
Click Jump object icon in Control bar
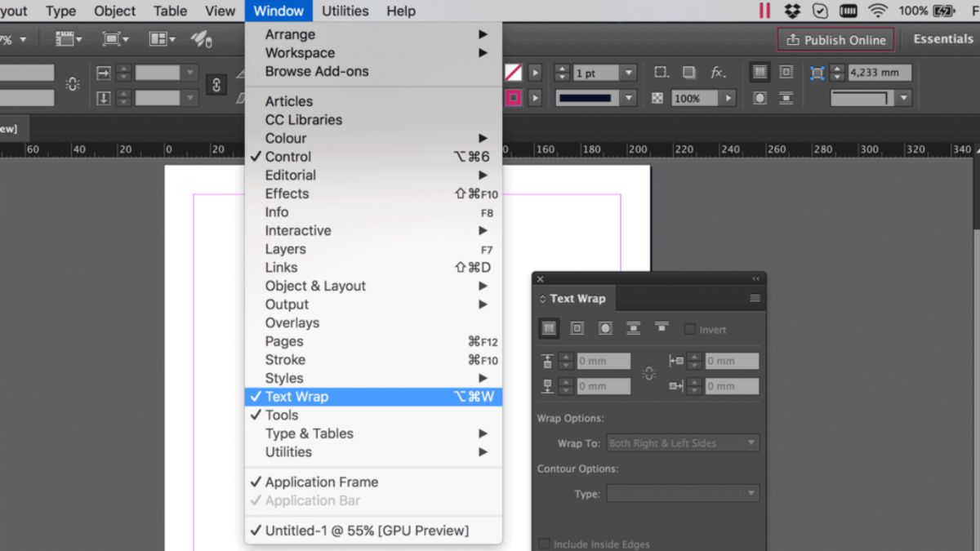tap(786, 98)
